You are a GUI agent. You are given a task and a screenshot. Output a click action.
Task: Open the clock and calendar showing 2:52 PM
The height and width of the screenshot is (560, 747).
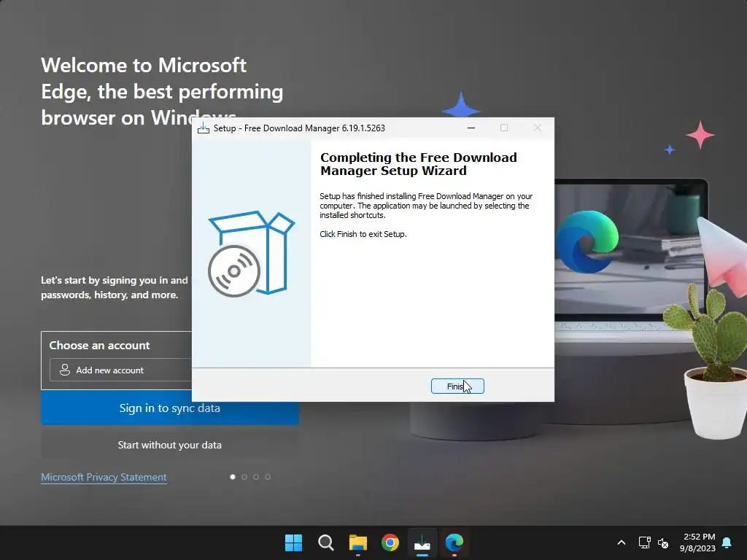(698, 542)
